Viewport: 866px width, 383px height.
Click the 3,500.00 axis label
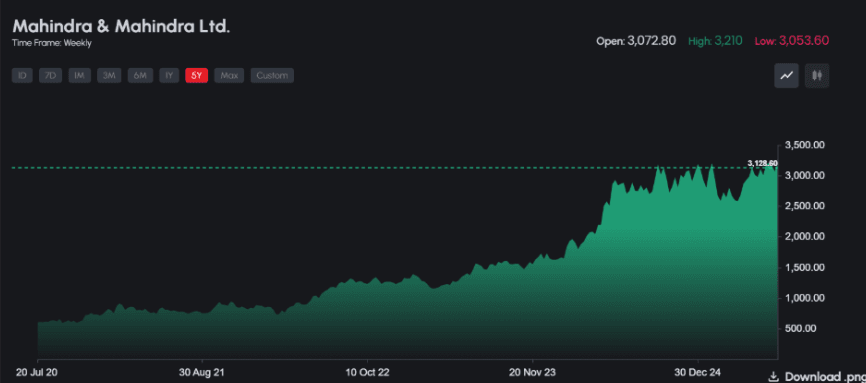point(805,145)
